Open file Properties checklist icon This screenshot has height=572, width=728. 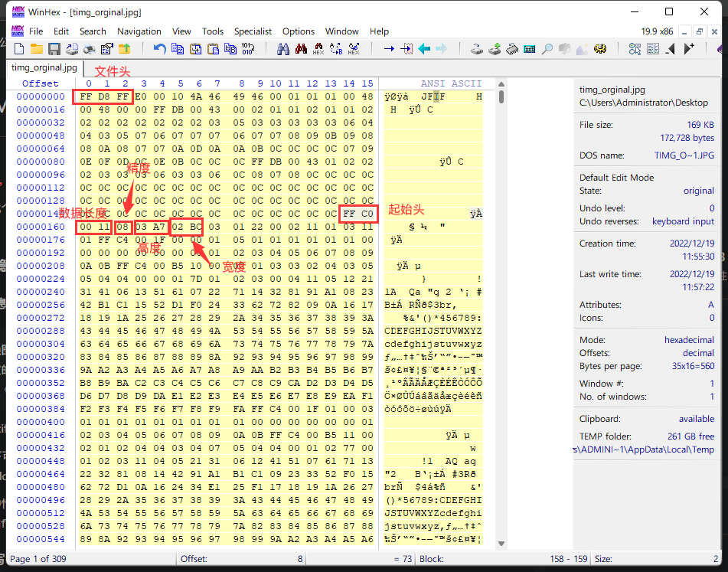click(x=106, y=48)
